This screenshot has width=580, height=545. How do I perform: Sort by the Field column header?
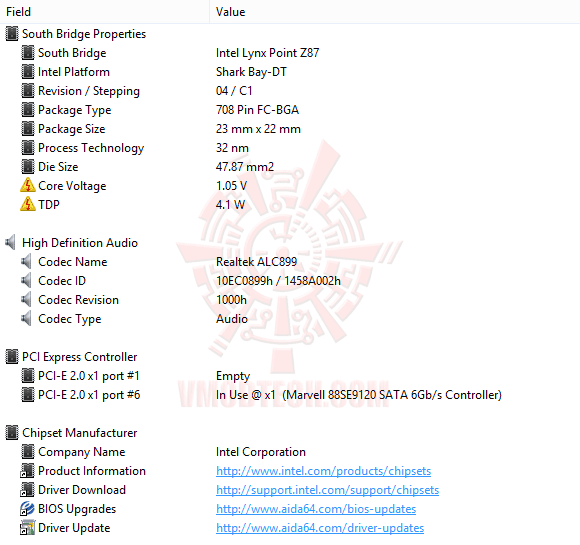[x=105, y=12]
